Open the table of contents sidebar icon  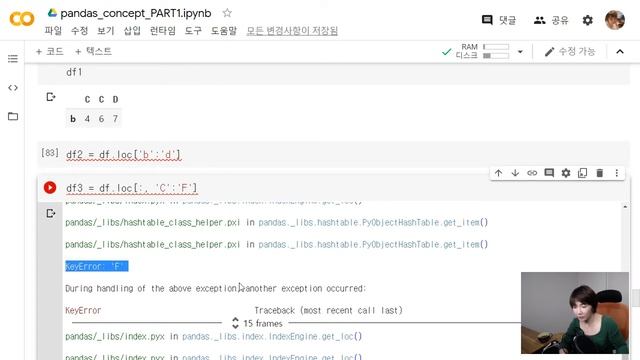click(13, 59)
